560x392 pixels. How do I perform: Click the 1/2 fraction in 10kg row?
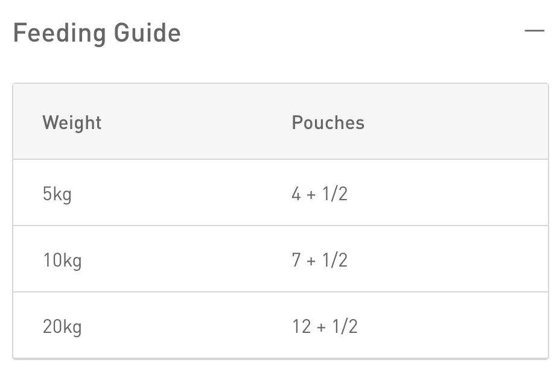click(x=335, y=260)
